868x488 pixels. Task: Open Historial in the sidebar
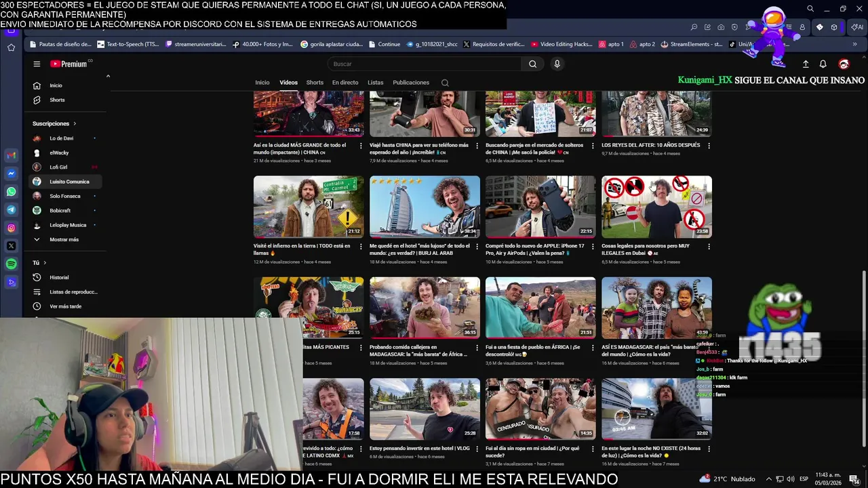point(65,277)
